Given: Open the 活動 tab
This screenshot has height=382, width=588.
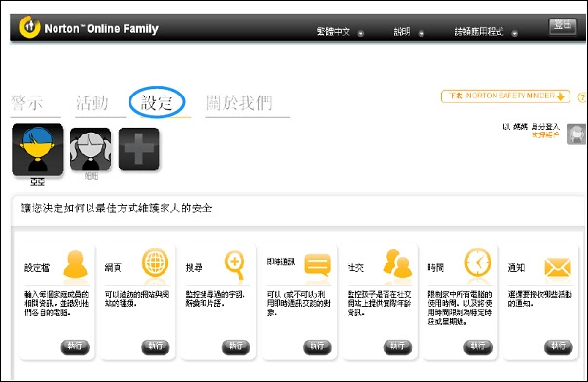Looking at the screenshot, I should point(92,103).
